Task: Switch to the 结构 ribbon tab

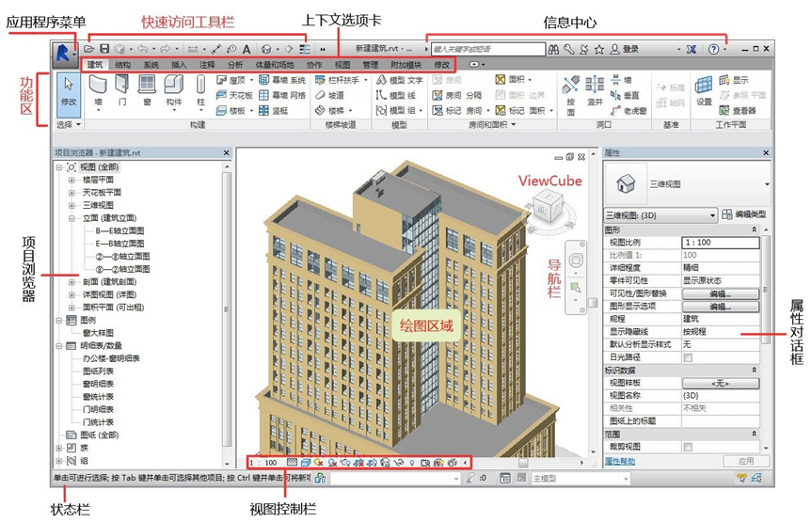Action: (122, 65)
